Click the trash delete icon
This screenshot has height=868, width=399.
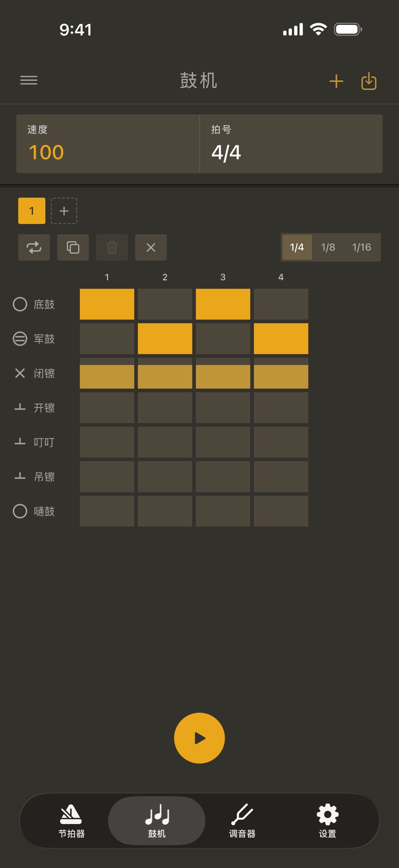point(112,248)
